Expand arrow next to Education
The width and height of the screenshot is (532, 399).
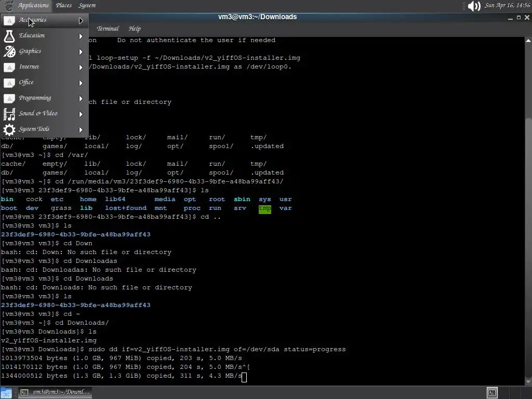coord(81,36)
